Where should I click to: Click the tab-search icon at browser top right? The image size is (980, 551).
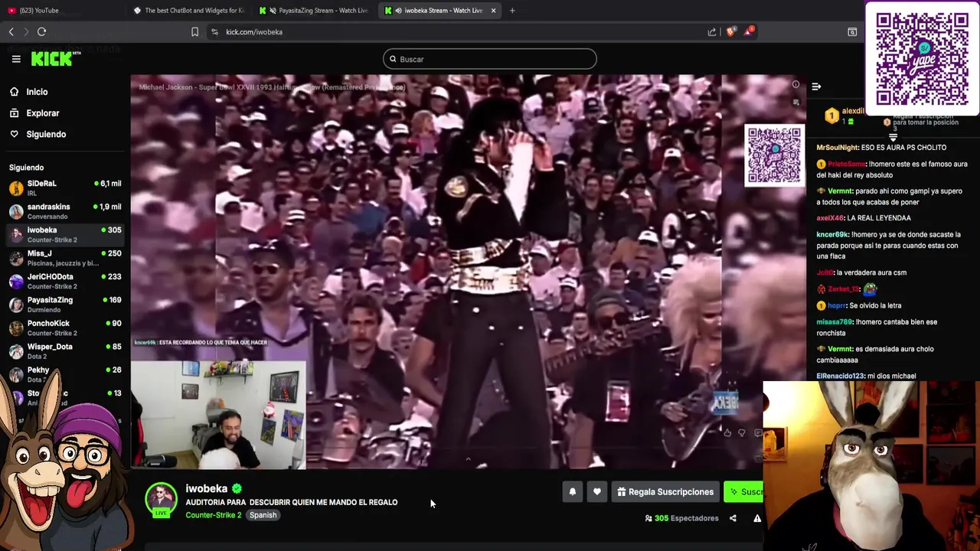[852, 31]
